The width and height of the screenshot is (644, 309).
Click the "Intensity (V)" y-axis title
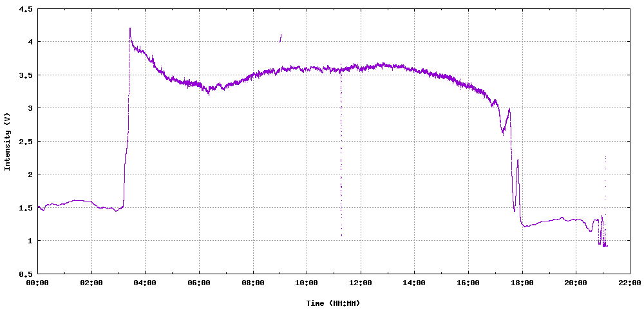(8, 142)
